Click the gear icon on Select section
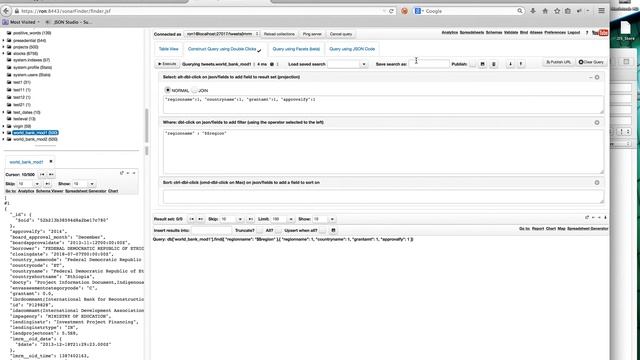Image resolution: width=640 pixels, height=360 pixels. coord(597,77)
